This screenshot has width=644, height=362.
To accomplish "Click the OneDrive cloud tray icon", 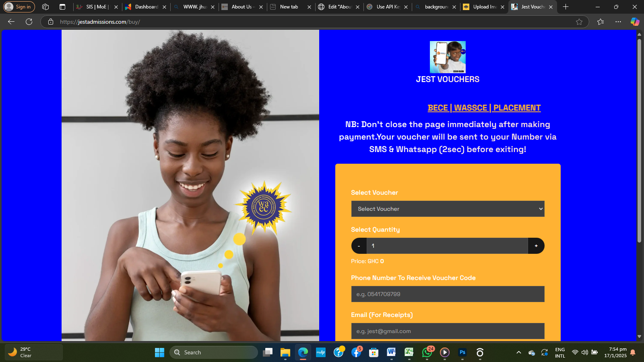I will [x=532, y=352].
